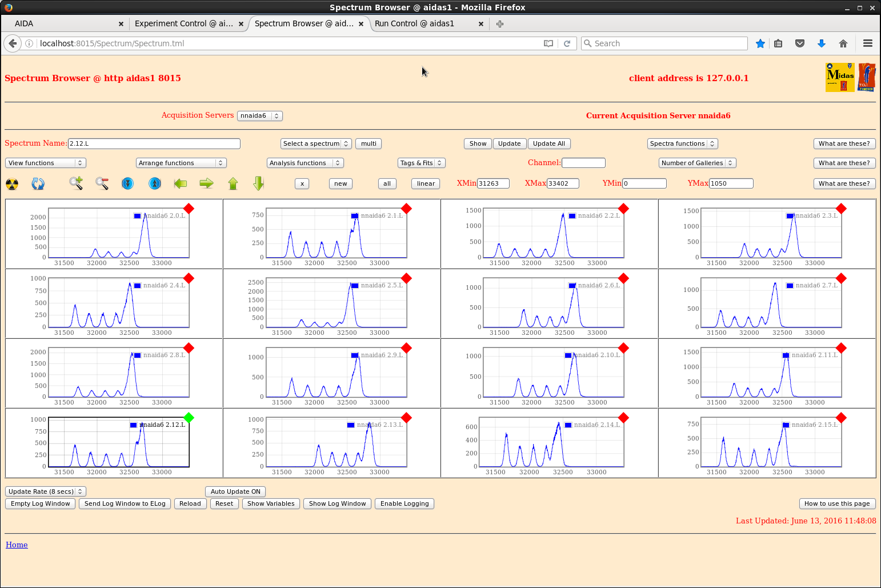The image size is (881, 588).
Task: Click the green right arrow icon
Action: tap(206, 183)
